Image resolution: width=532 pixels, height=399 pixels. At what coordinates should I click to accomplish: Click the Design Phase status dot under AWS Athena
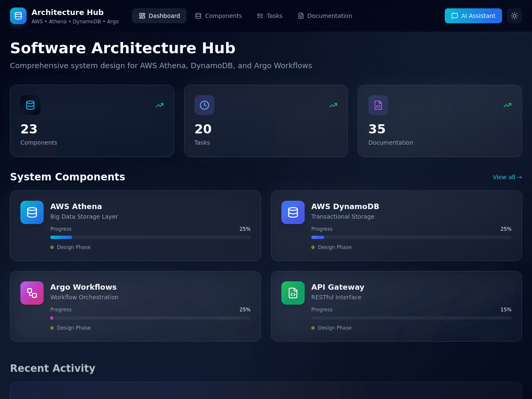pos(52,247)
